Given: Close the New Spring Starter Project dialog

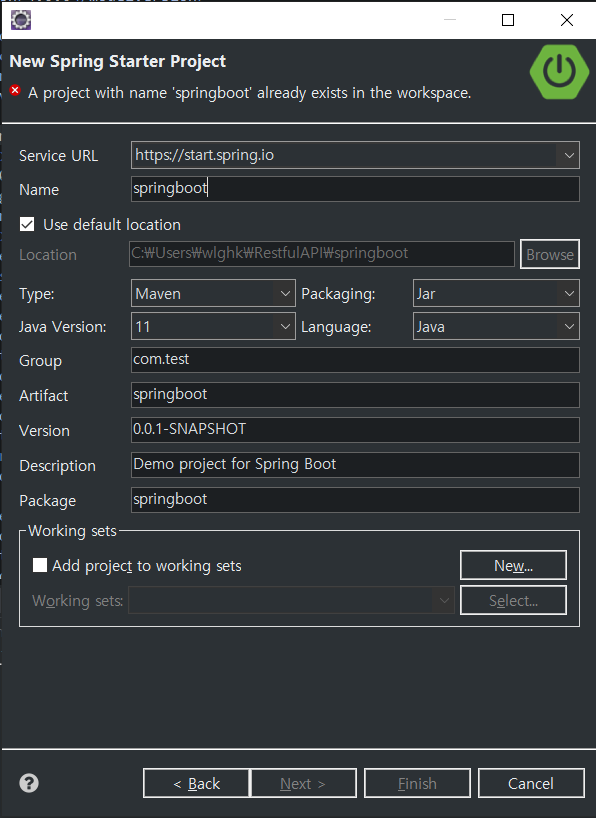Looking at the screenshot, I should (567, 20).
